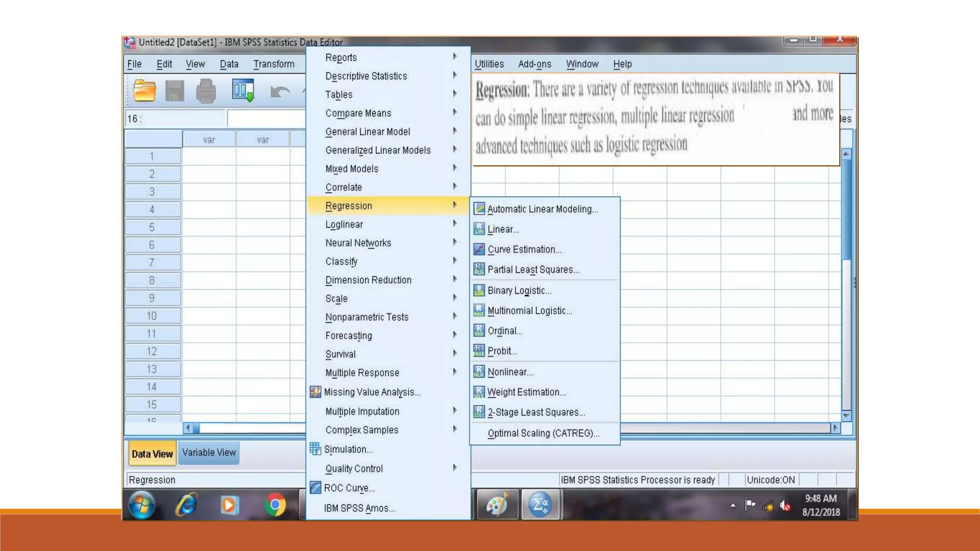The width and height of the screenshot is (980, 551).
Task: Click the Undo arrow icon
Action: [279, 91]
